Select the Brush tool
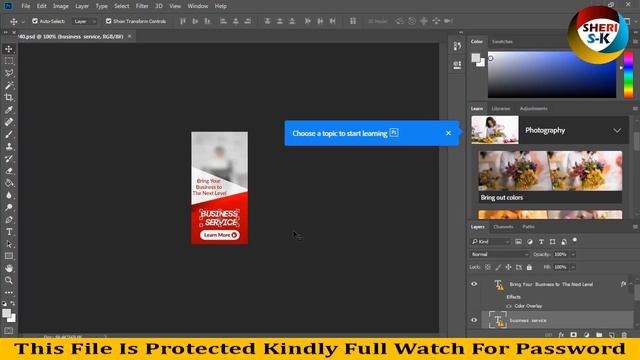This screenshot has height=360, width=640. pyautogui.click(x=9, y=134)
